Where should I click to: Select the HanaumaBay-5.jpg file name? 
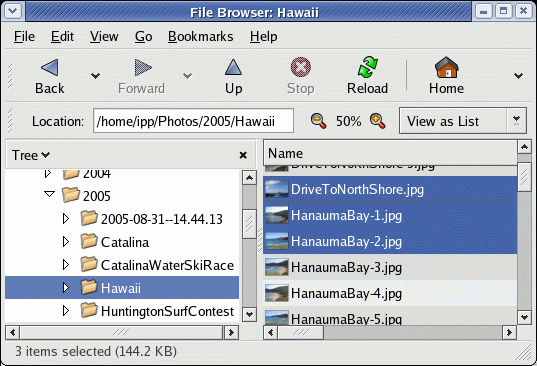(346, 319)
